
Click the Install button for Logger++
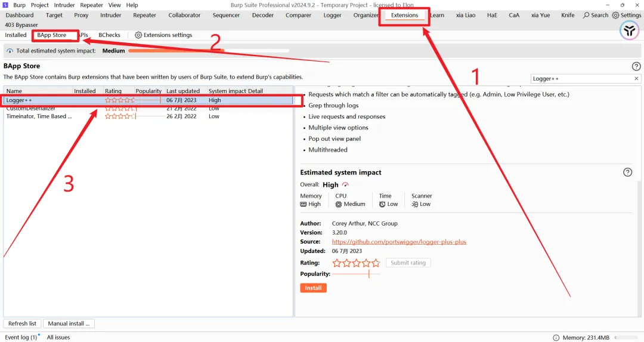pos(314,288)
